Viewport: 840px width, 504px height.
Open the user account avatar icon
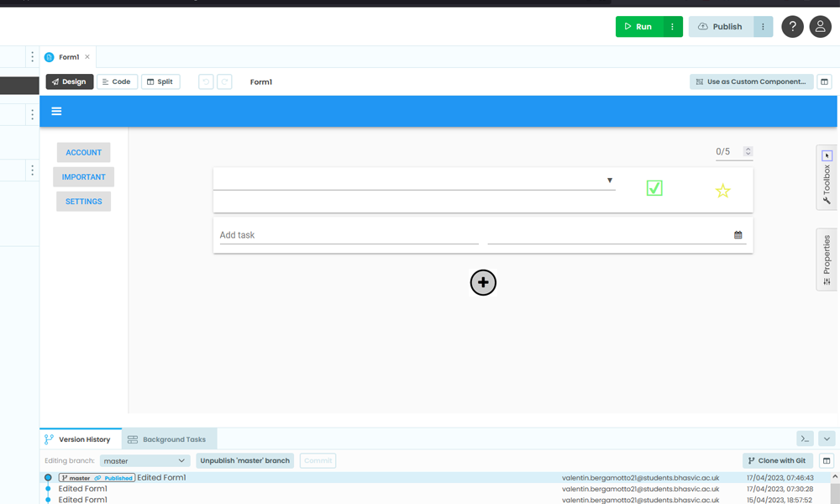click(820, 27)
